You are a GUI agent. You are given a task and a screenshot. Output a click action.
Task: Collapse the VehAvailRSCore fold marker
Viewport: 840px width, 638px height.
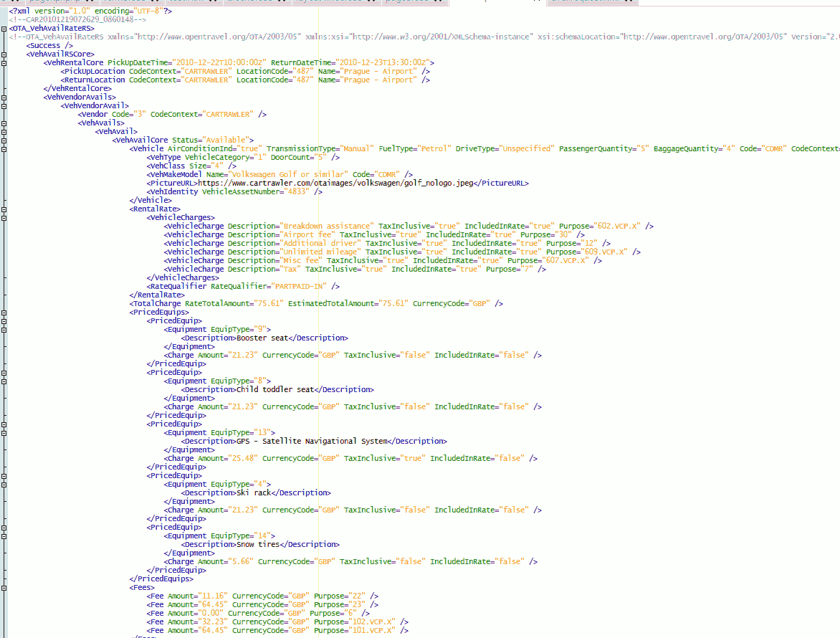pos(4,54)
